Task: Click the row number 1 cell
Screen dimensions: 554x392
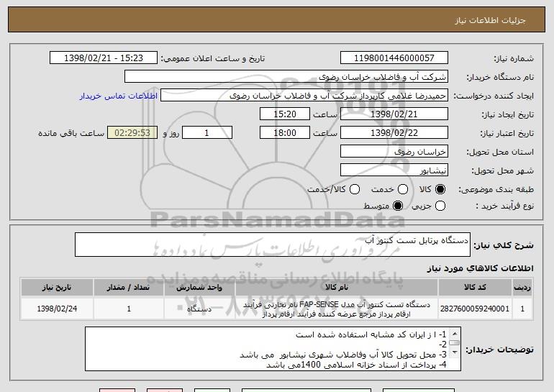Action: (x=522, y=309)
